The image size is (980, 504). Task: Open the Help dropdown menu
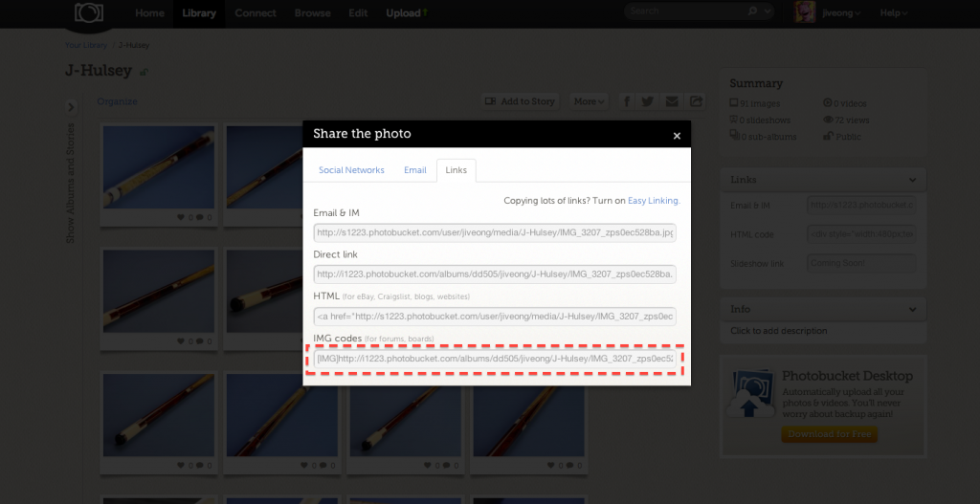pyautogui.click(x=894, y=13)
